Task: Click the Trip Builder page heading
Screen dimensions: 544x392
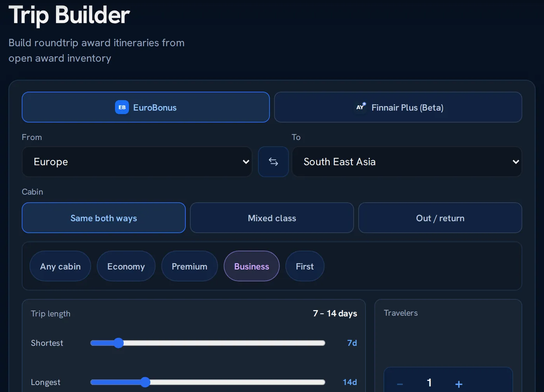Action: [x=69, y=15]
